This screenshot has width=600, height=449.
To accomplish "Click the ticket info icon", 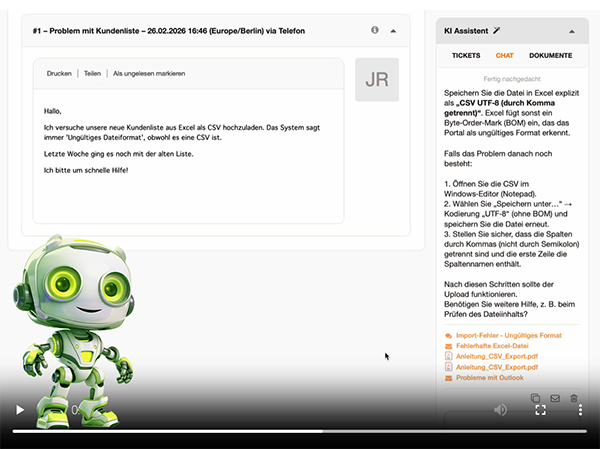I will click(x=375, y=30).
